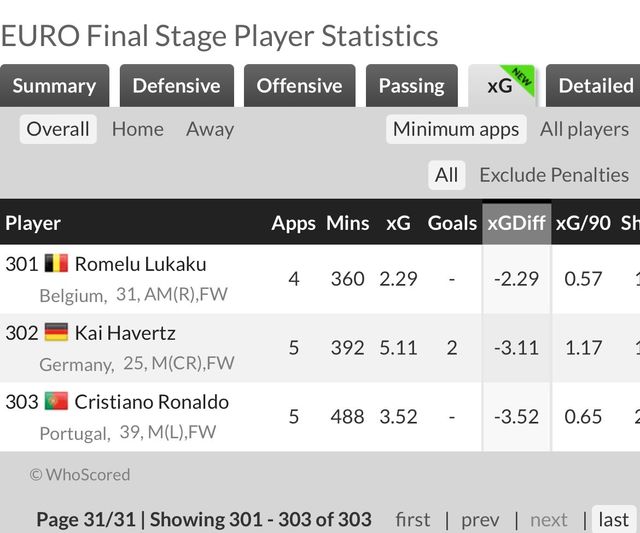This screenshot has width=640, height=533.
Task: Select Exclude Penalties option
Action: click(x=554, y=175)
